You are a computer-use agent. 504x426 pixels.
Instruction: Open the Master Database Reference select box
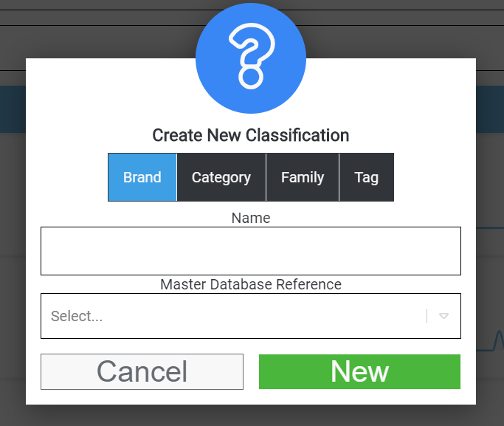[251, 316]
